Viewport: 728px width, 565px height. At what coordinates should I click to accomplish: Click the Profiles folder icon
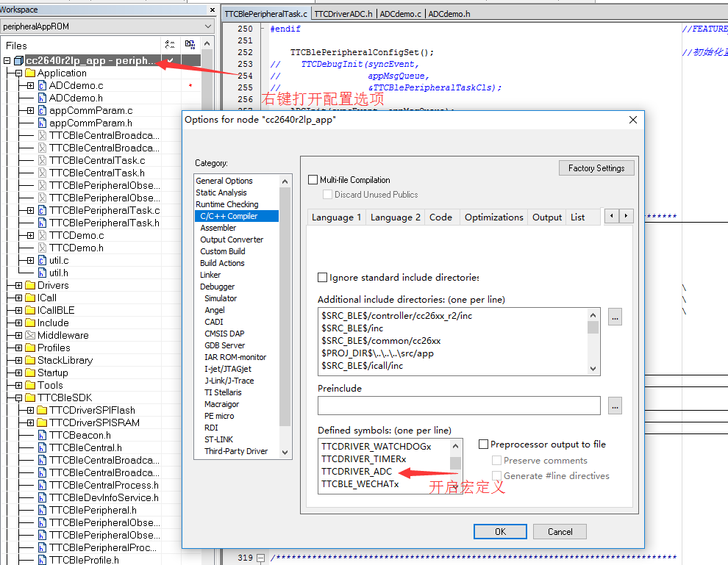tap(30, 348)
